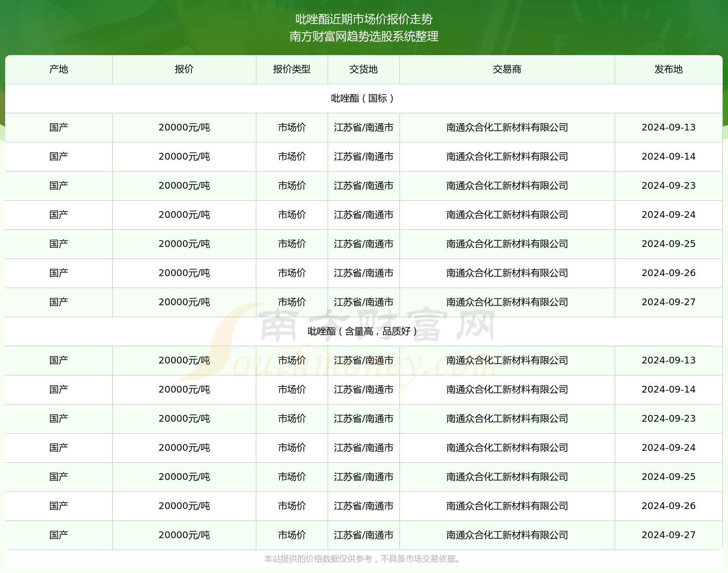The image size is (728, 573).
Task: Select the 吡唑酯（国标）section heading
Action: (363, 98)
